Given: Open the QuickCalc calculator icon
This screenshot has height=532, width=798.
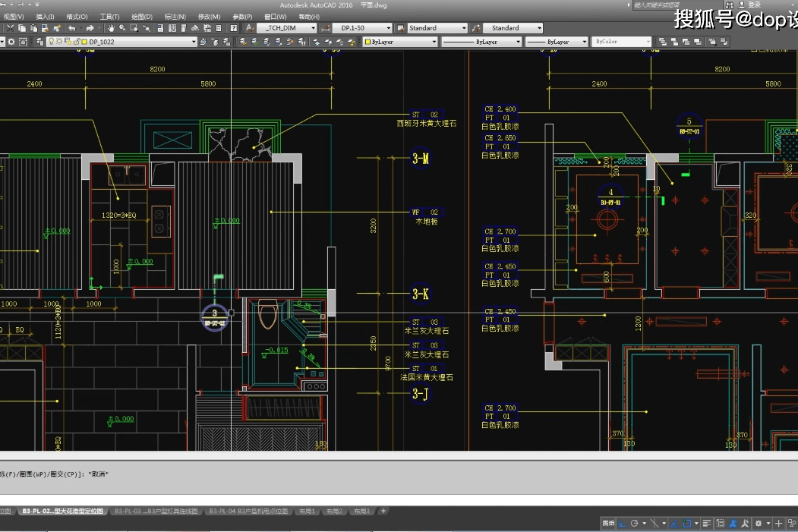Looking at the screenshot, I should 219,29.
